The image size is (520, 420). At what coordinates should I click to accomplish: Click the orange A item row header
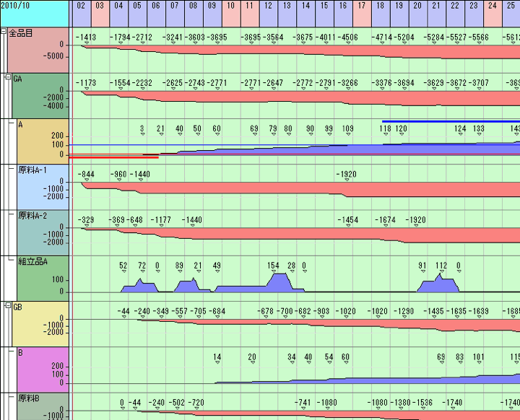pyautogui.click(x=43, y=141)
